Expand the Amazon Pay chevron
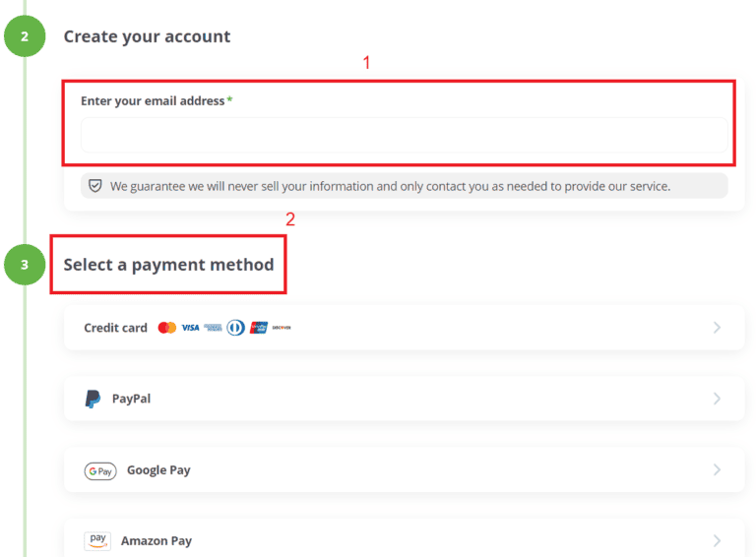This screenshot has height=557, width=756. tap(717, 540)
